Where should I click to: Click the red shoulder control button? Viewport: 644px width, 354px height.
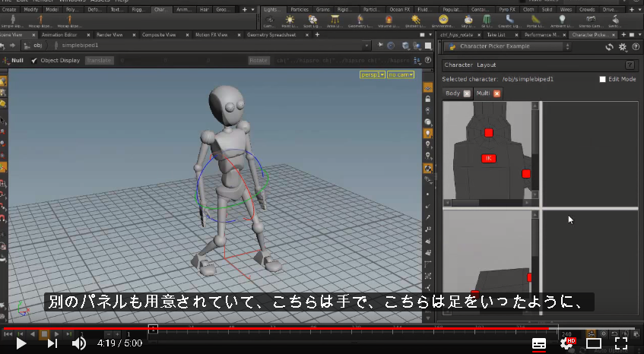coord(525,174)
